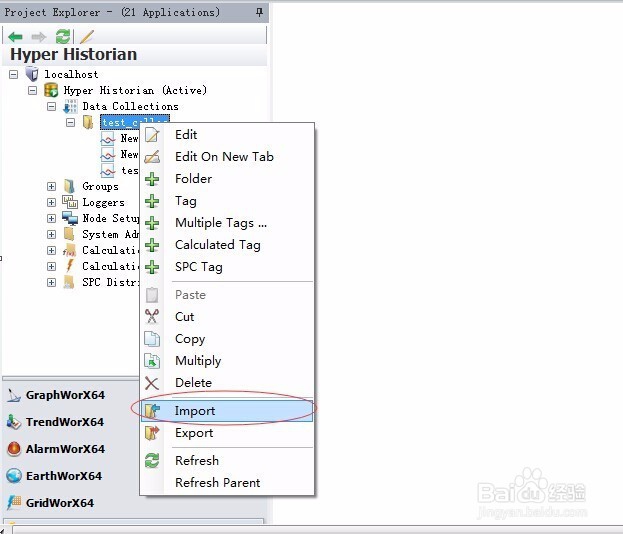Click the green plus icon next to SPC Tag
Image resolution: width=623 pixels, height=534 pixels.
pyautogui.click(x=152, y=267)
